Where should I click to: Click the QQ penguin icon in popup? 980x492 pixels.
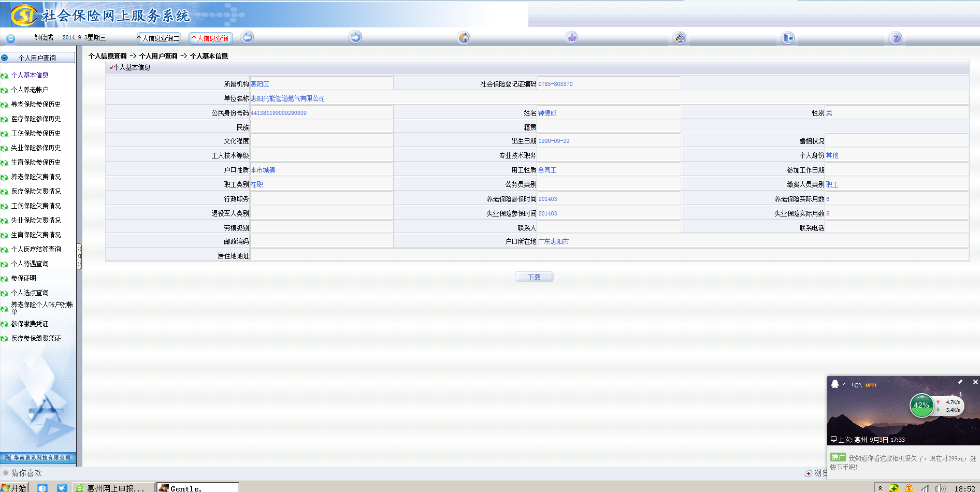(835, 384)
